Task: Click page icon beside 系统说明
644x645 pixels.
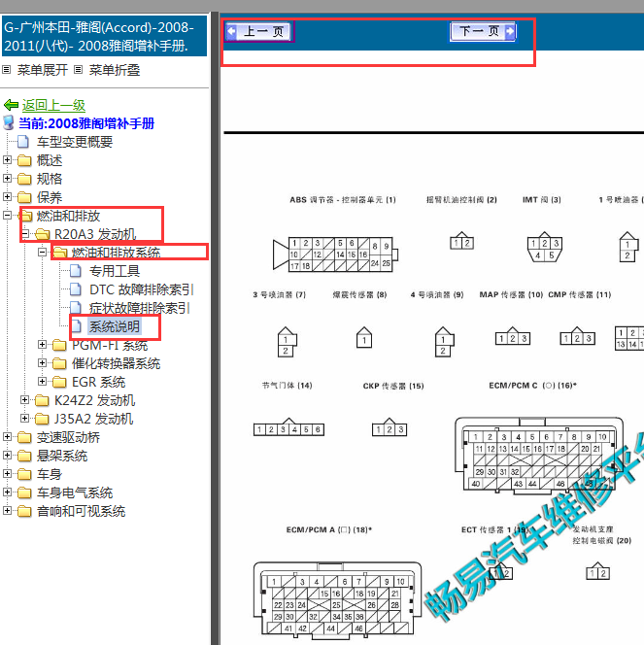Action: click(x=75, y=326)
